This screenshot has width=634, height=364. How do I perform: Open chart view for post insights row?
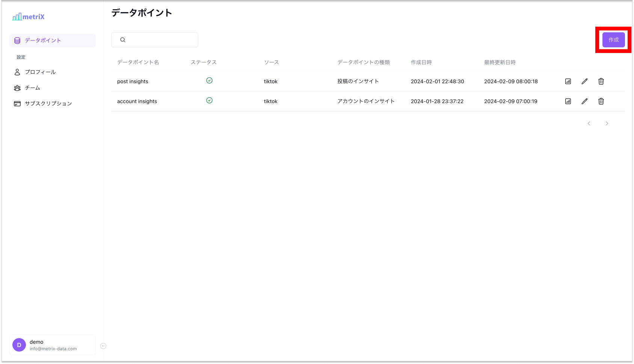click(x=568, y=82)
